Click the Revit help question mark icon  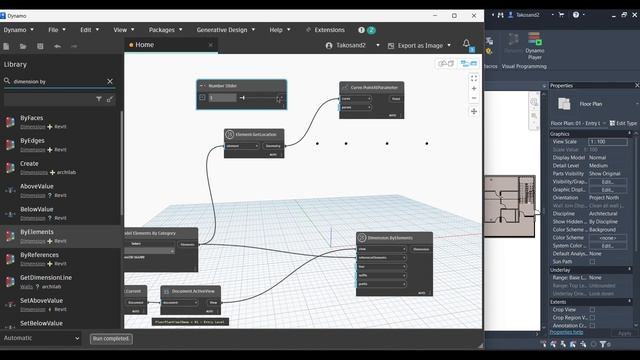(x=576, y=15)
